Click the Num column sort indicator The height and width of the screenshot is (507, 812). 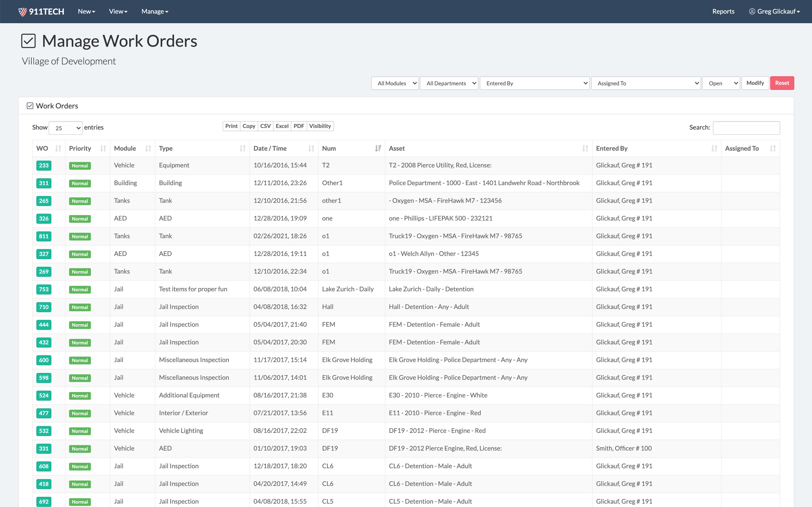378,148
